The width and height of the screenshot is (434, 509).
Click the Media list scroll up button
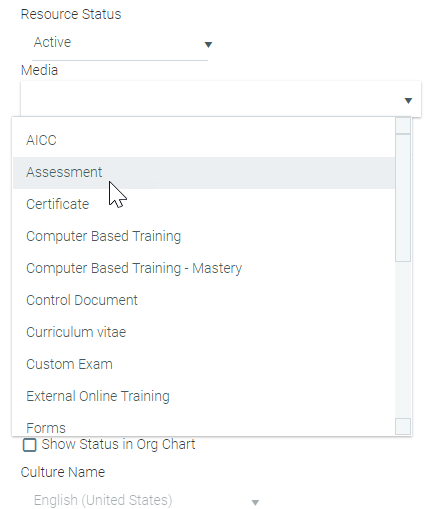403,125
